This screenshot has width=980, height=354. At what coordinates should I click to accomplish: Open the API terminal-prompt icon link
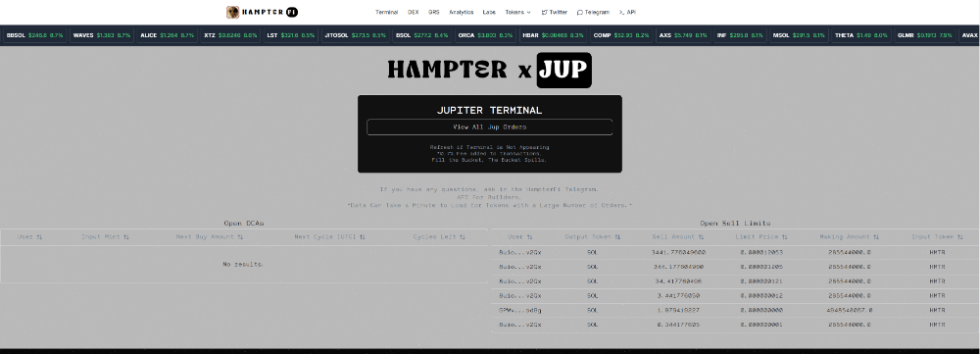pyautogui.click(x=627, y=12)
